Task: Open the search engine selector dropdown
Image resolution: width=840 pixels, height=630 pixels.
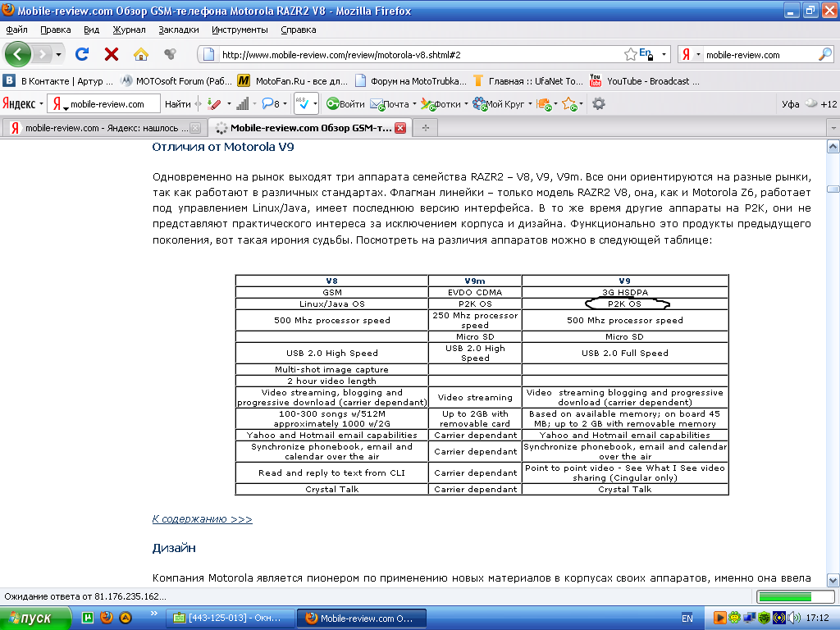Action: 698,54
